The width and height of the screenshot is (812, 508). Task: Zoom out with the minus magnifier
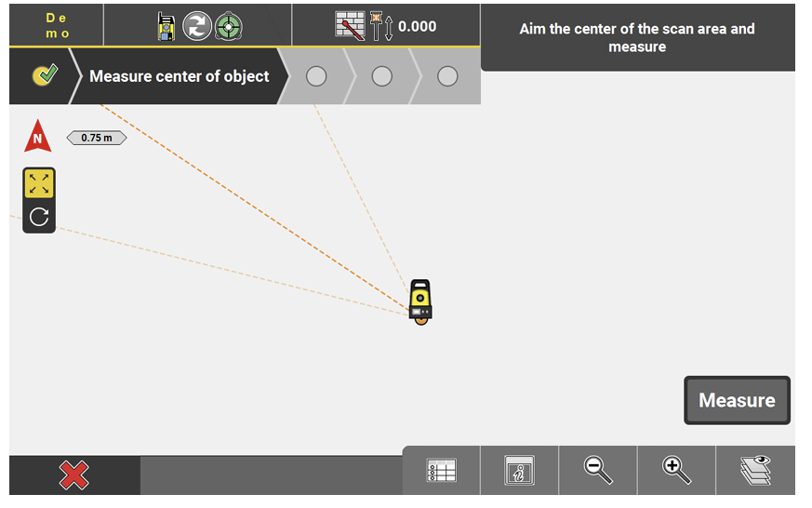pyautogui.click(x=598, y=471)
